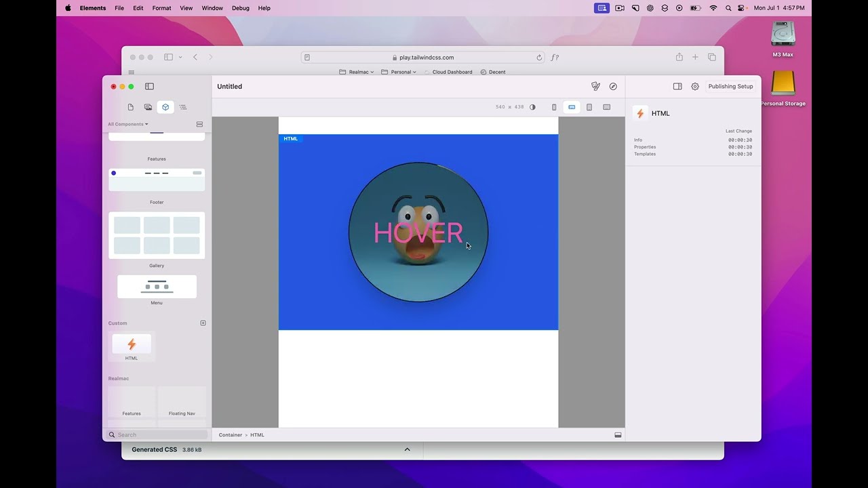Screen dimensions: 868x488
Task: Open Publishing Setup
Action: 730,86
